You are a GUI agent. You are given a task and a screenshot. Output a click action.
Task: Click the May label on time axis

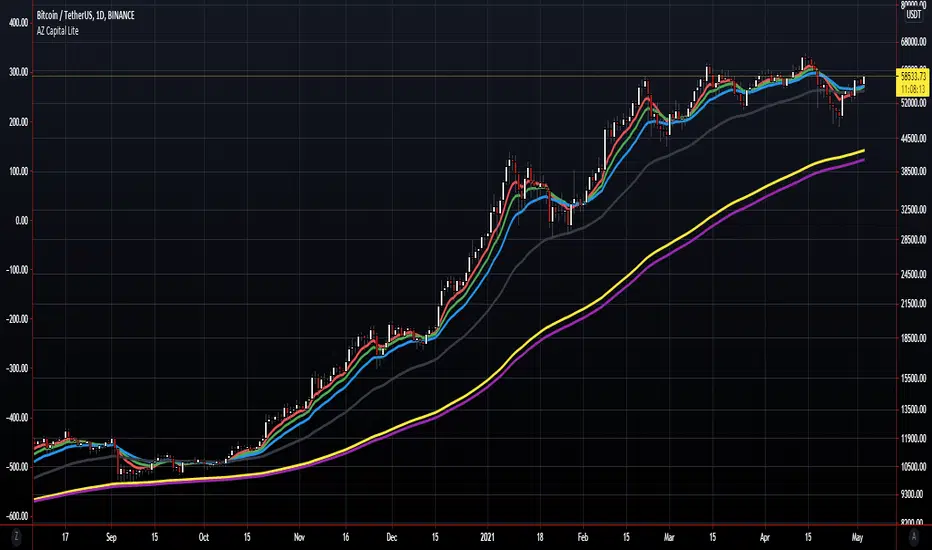point(858,537)
